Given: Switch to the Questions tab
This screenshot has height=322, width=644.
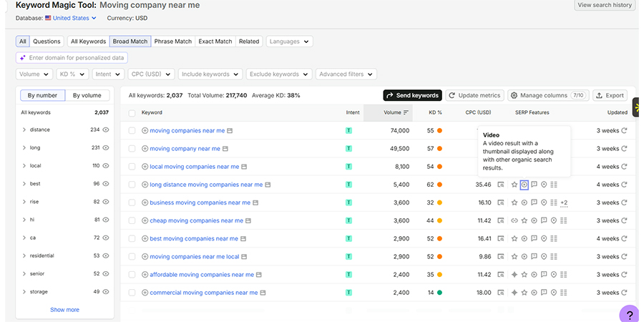Looking at the screenshot, I should point(47,42).
